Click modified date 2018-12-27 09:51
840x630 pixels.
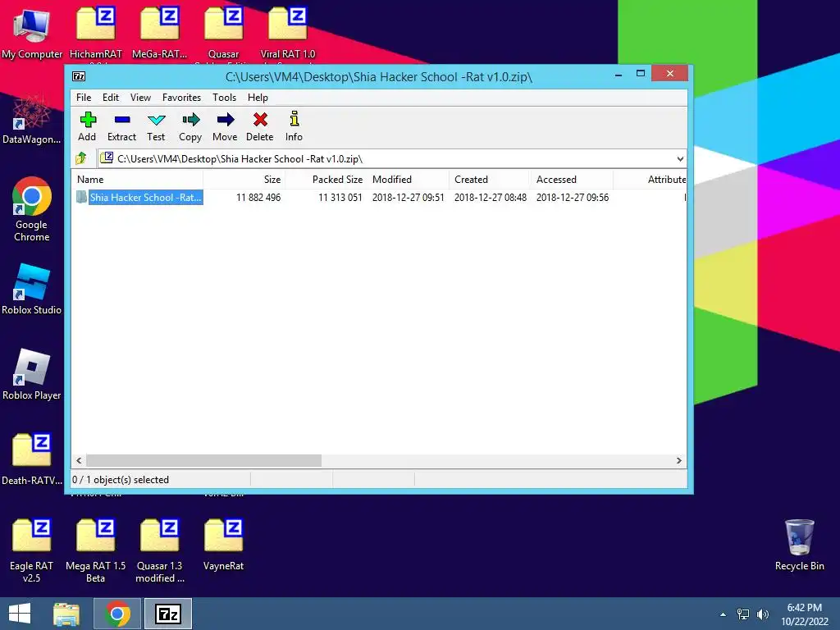coord(409,197)
